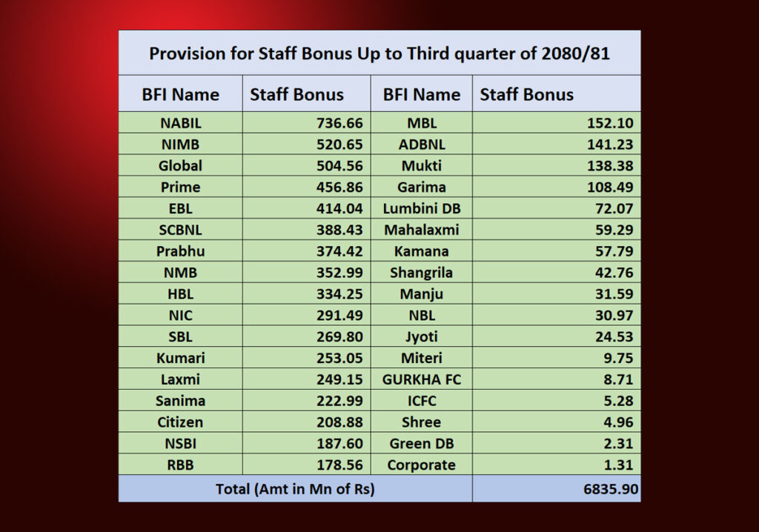The image size is (759, 532).
Task: Select the SCBNL cell
Action: pos(180,230)
